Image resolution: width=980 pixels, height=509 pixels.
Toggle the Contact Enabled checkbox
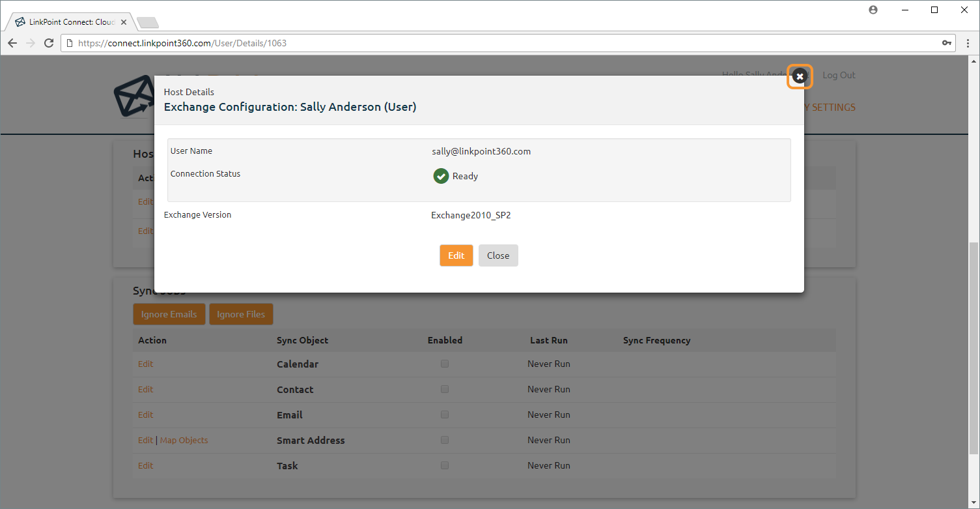[445, 389]
